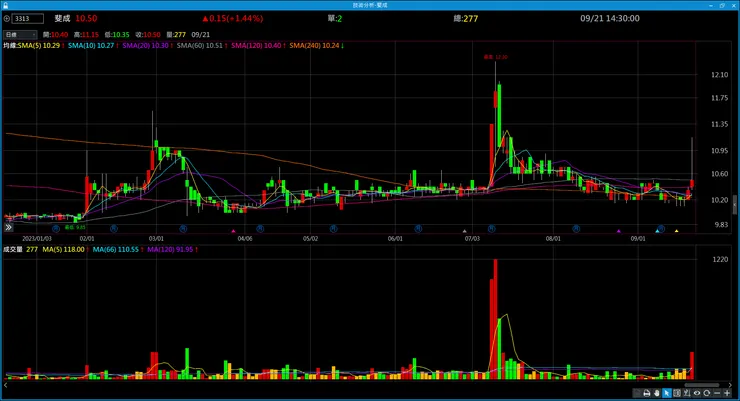Click the plus circle icon beside stock code
740x401 pixels.
tap(7, 19)
